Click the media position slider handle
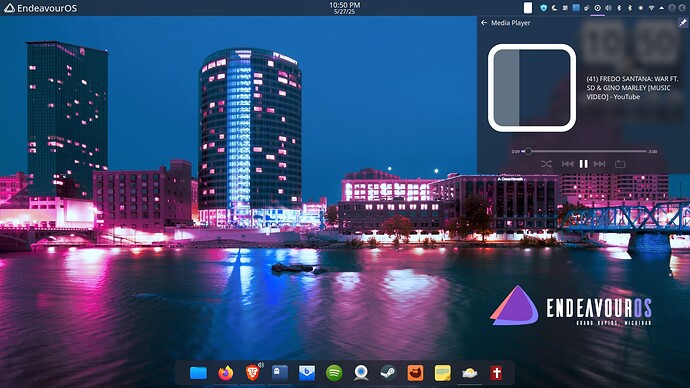 click(528, 151)
